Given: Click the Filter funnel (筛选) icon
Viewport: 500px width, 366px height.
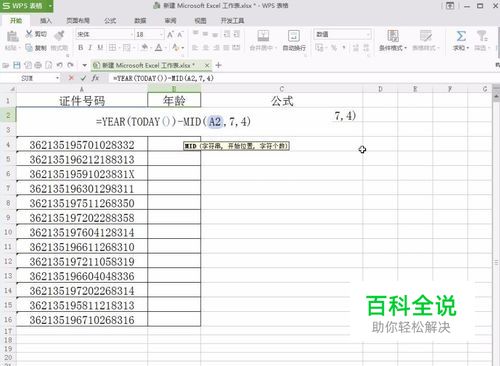Looking at the screenshot, I should [x=482, y=36].
